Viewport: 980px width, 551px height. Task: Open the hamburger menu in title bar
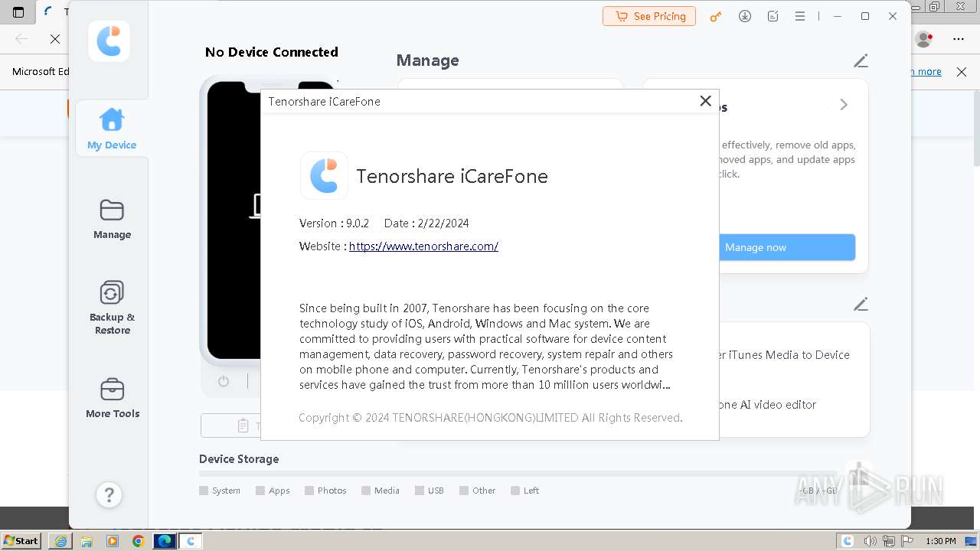pyautogui.click(x=800, y=16)
